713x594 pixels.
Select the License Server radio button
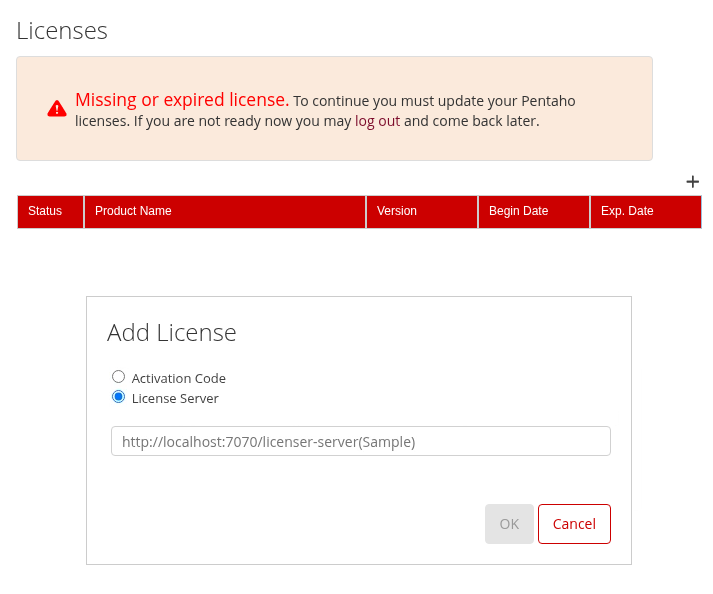[x=119, y=397]
